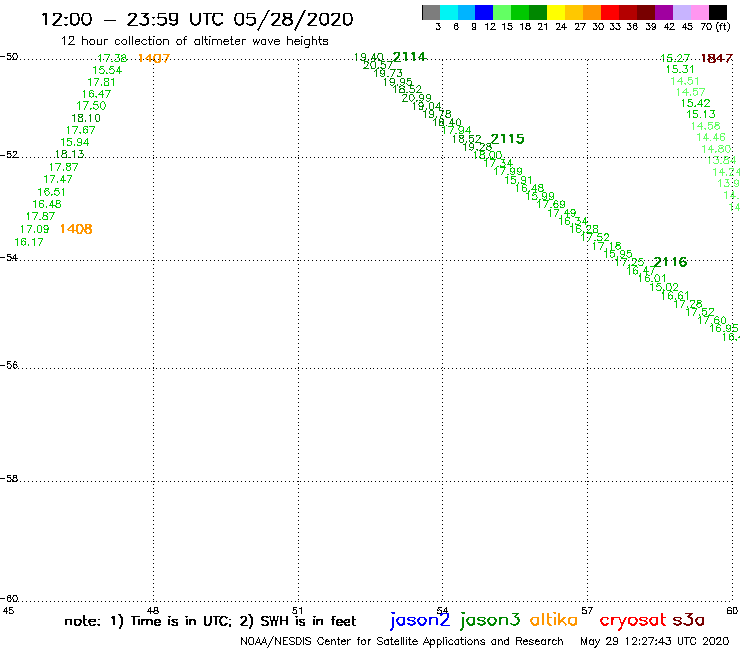Click the altika satellite legend label

coord(554,620)
